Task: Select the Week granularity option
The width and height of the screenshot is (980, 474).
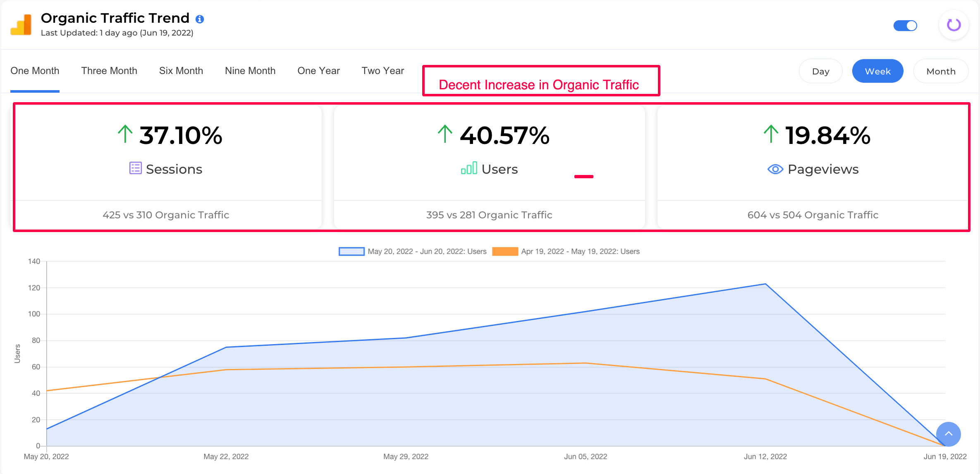Action: point(877,71)
